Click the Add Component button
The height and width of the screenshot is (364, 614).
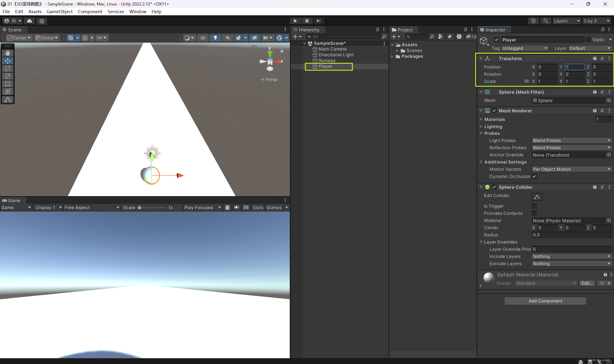(x=545, y=301)
